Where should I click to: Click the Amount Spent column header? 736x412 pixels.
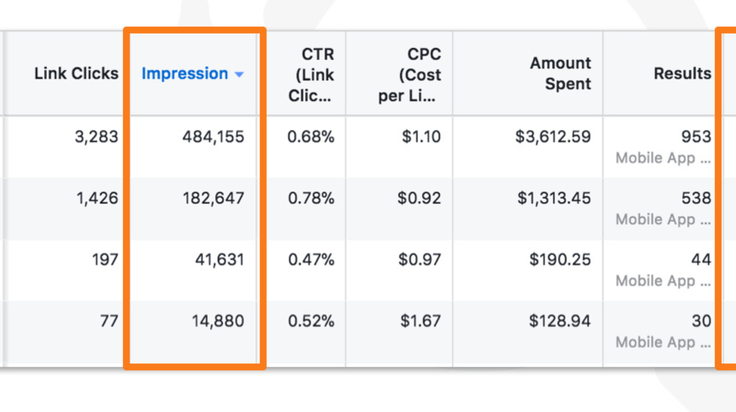point(560,74)
